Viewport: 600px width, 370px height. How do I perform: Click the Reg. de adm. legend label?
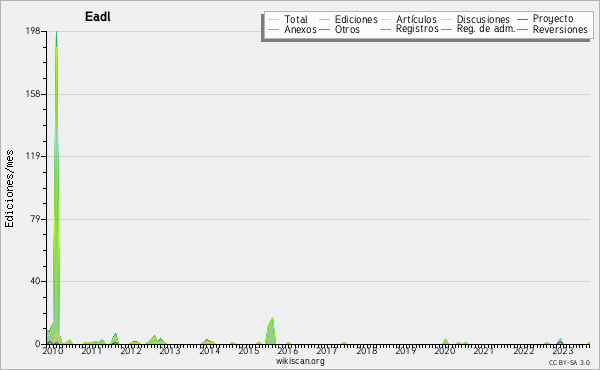[486, 29]
